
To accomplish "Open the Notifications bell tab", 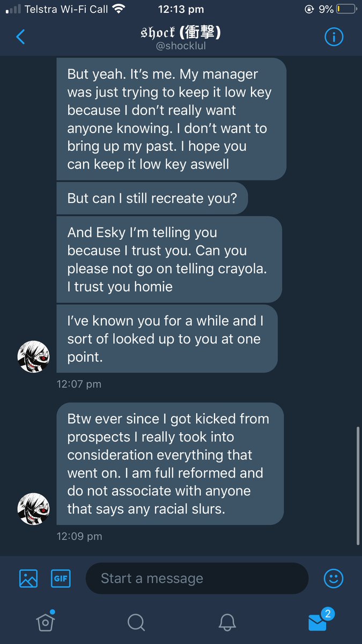I will [x=227, y=621].
